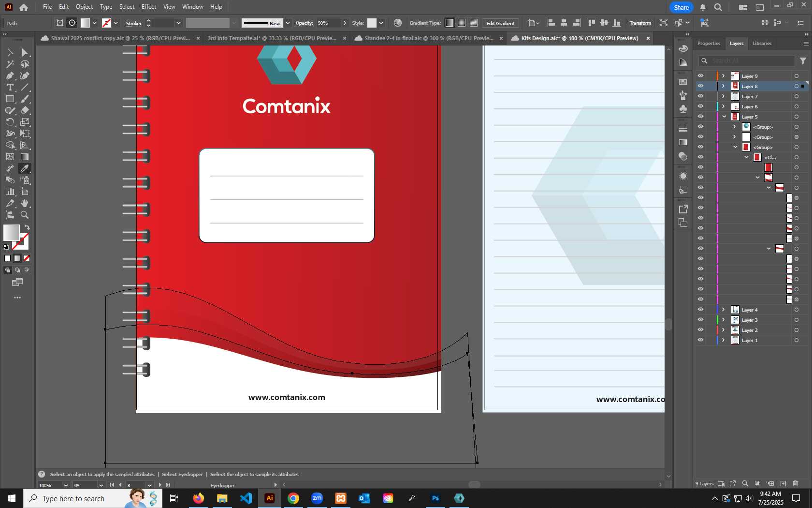The height and width of the screenshot is (508, 812).
Task: Open the Object menu
Action: coord(84,7)
